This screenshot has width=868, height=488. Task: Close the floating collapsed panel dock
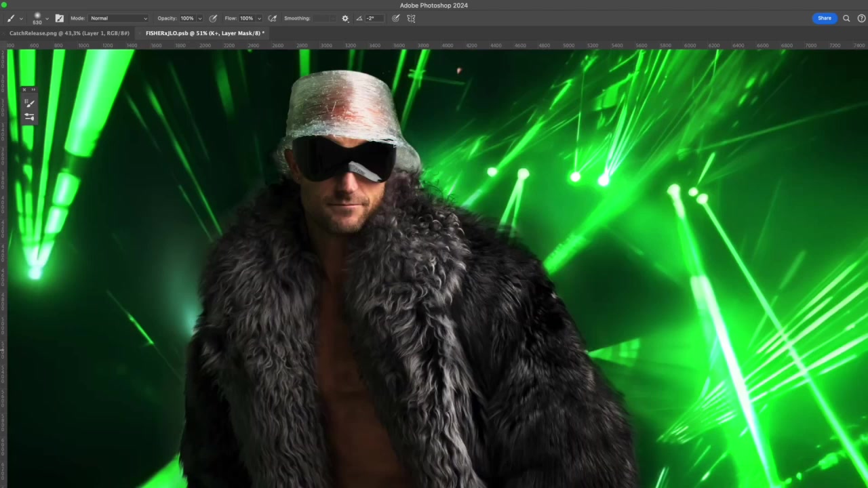coord(24,89)
